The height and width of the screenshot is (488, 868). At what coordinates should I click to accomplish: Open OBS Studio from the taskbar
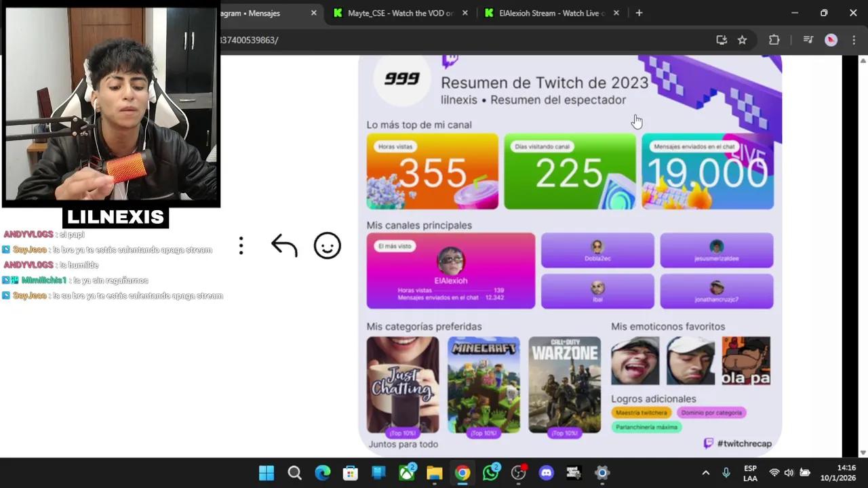519,473
